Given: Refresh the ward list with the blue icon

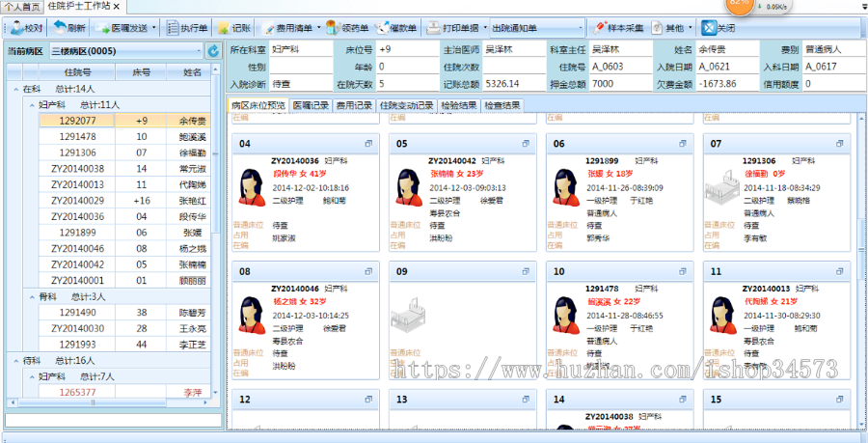Looking at the screenshot, I should click(x=213, y=51).
